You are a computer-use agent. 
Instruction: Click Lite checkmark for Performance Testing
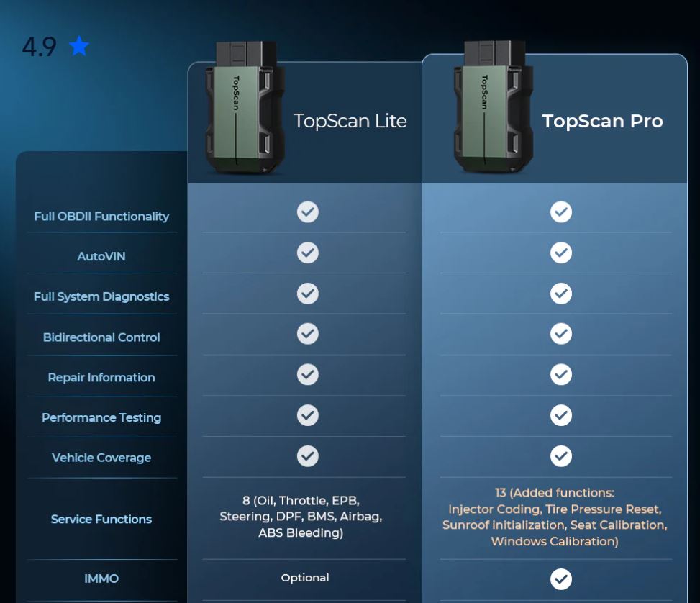pos(308,415)
